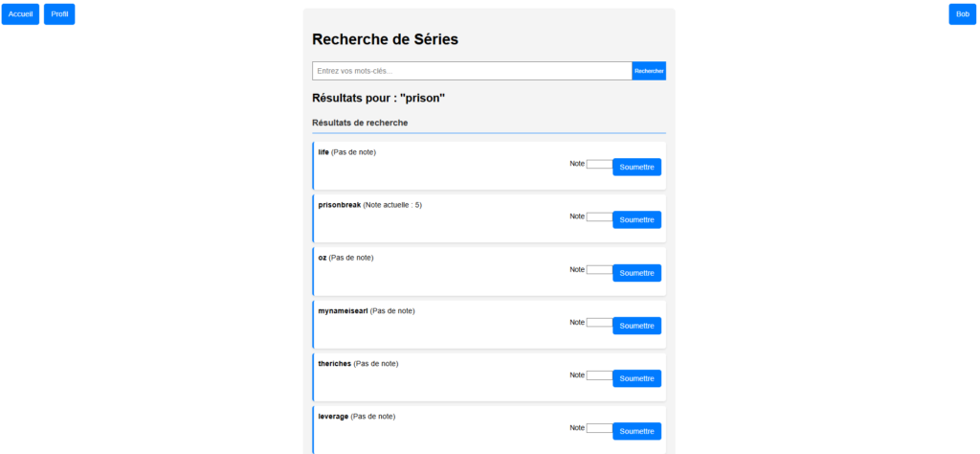This screenshot has width=980, height=454.
Task: Click the Bob user button
Action: click(x=962, y=14)
